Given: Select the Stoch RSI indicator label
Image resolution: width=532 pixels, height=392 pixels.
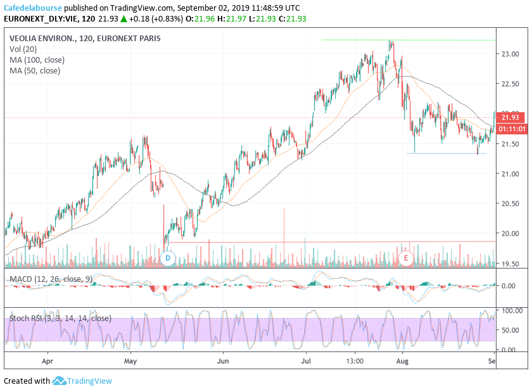Looking at the screenshot, I should click(x=60, y=319).
